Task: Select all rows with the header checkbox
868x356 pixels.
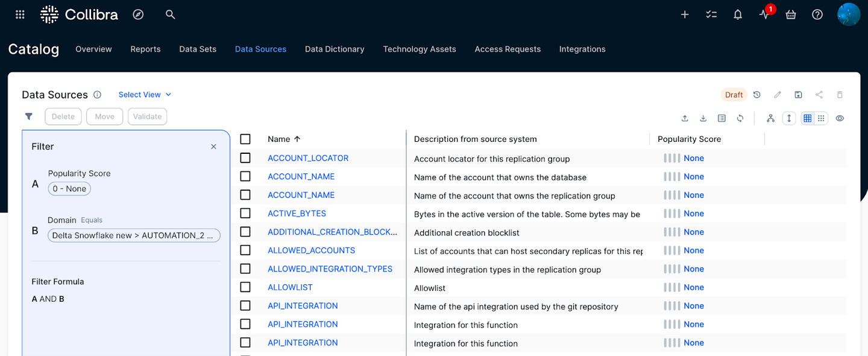Action: pos(245,138)
